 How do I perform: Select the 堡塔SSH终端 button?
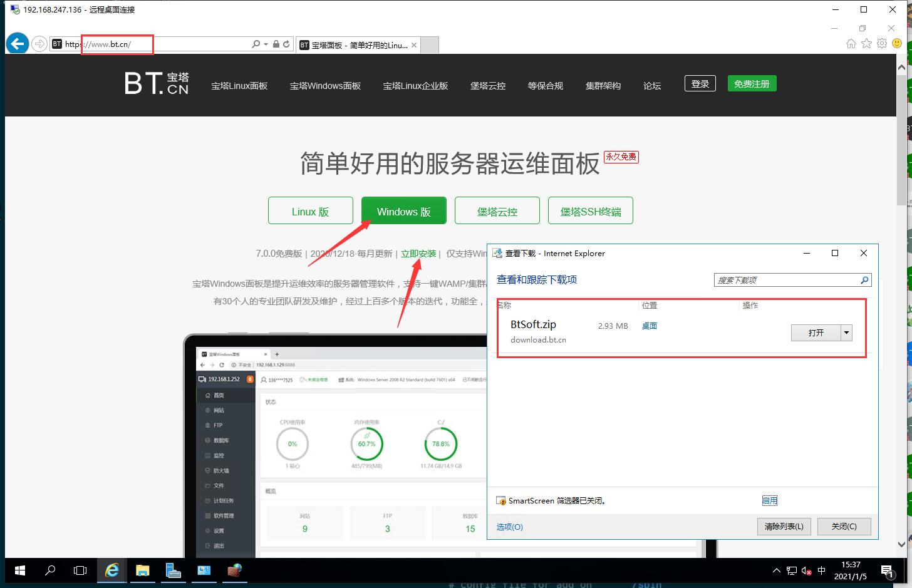point(591,210)
